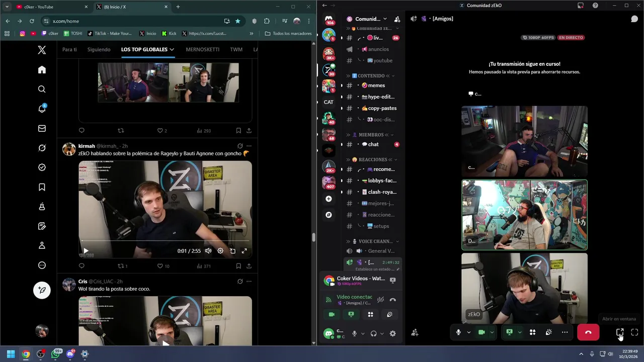Add a Discord server plus button
This screenshot has width=644, height=362.
tap(329, 199)
